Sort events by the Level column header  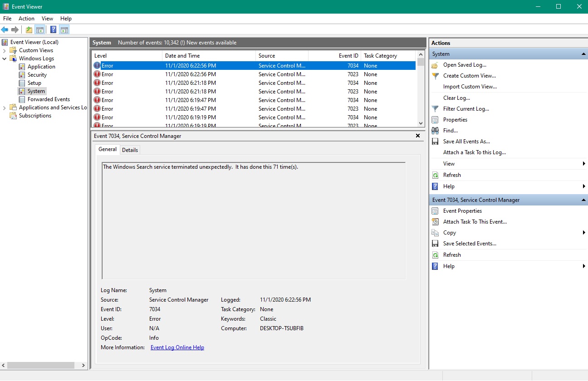coord(127,56)
